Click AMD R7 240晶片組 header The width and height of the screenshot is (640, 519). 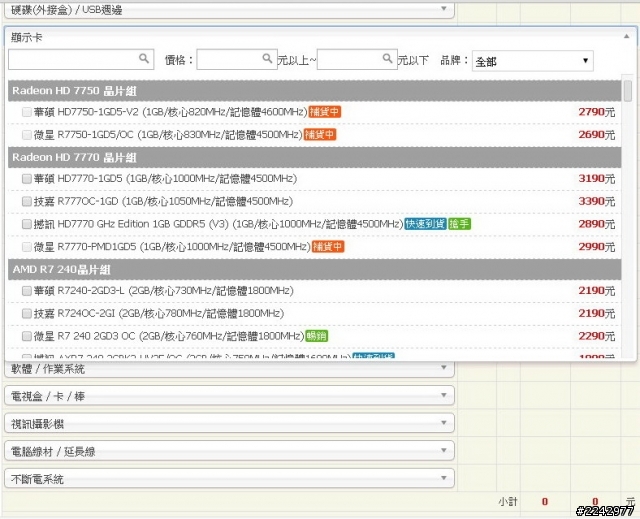pos(314,269)
